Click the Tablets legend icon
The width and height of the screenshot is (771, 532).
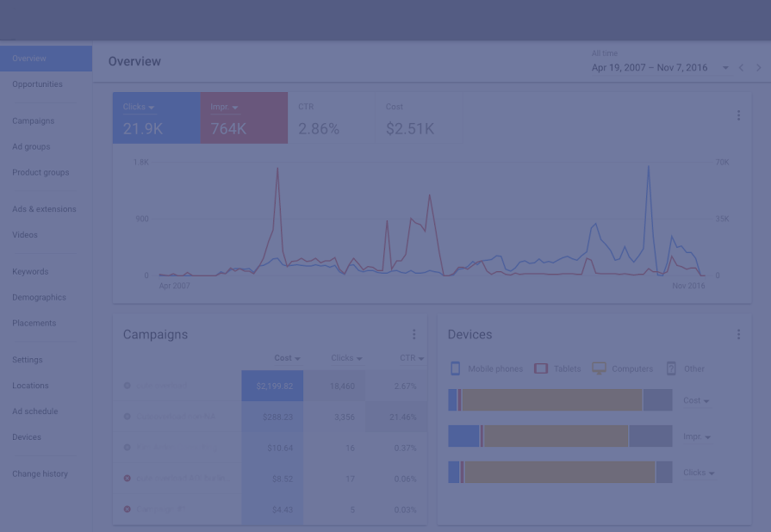tap(541, 368)
